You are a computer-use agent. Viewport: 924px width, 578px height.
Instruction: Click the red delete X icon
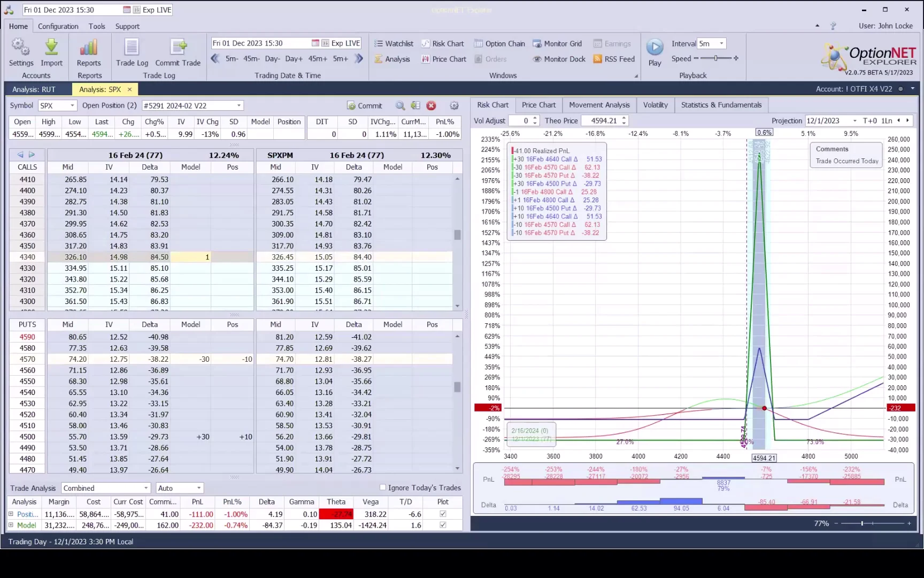(x=432, y=106)
